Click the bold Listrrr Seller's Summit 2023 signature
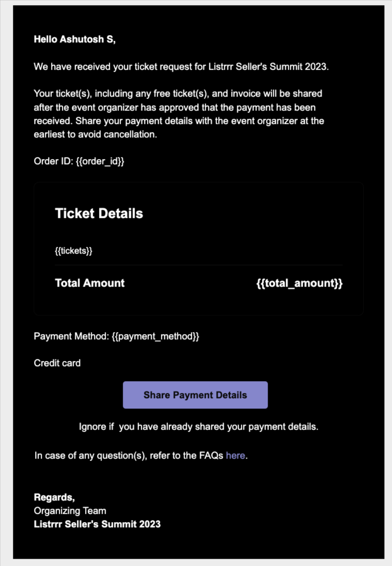This screenshot has width=392, height=566. 97,524
